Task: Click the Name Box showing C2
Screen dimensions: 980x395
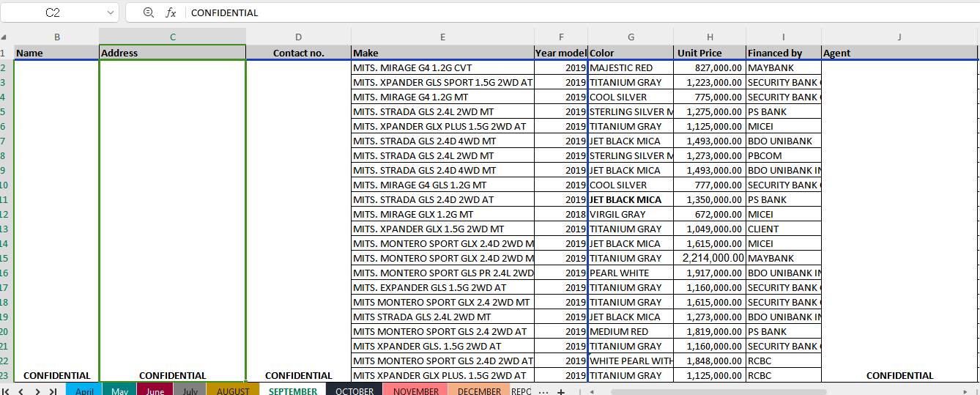Action: pos(53,12)
